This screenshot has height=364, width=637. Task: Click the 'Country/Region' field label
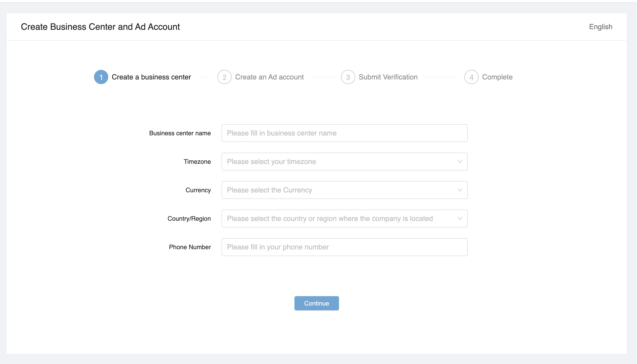[189, 219]
